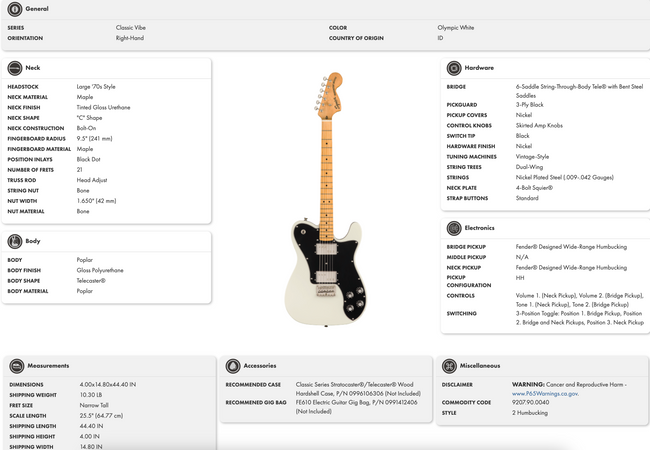Click the Body section heading
Screen dimensions: 650x450
pos(33,241)
